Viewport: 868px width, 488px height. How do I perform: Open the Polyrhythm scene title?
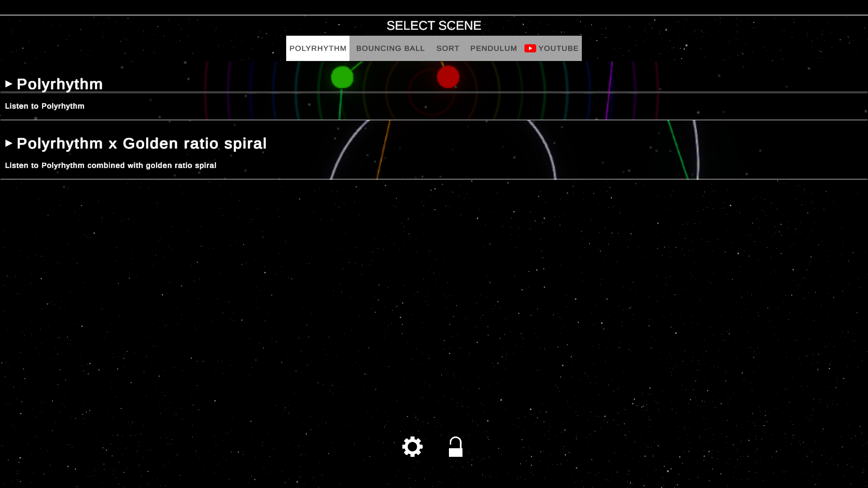[x=60, y=84]
